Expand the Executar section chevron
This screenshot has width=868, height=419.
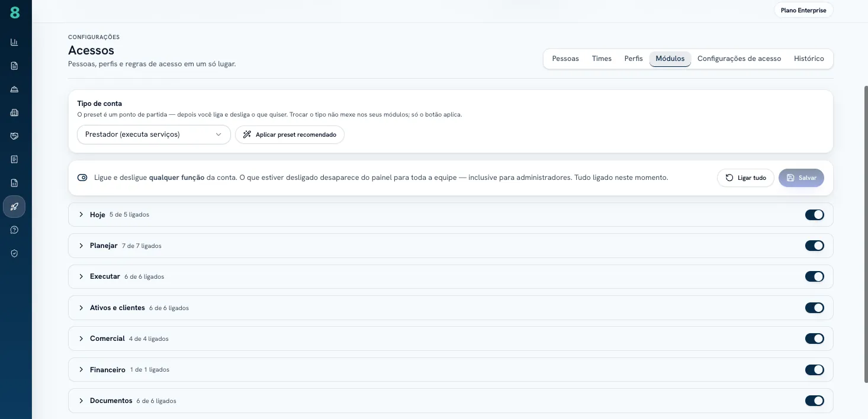(x=82, y=276)
